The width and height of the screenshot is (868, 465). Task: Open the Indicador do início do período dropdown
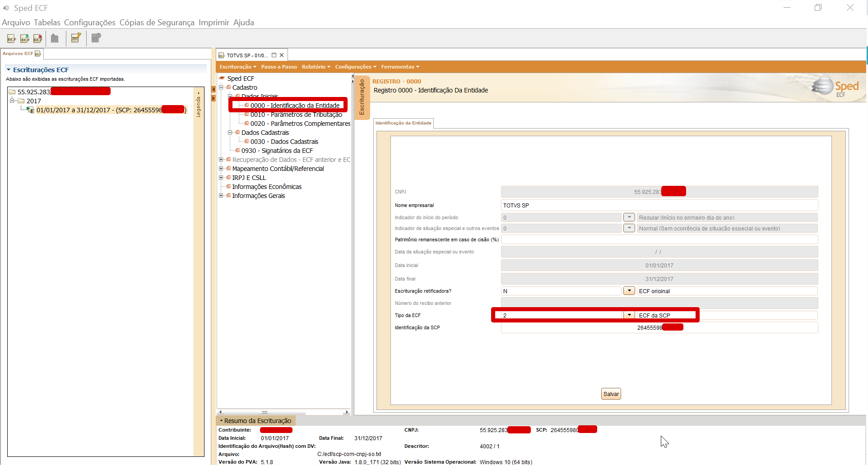629,217
